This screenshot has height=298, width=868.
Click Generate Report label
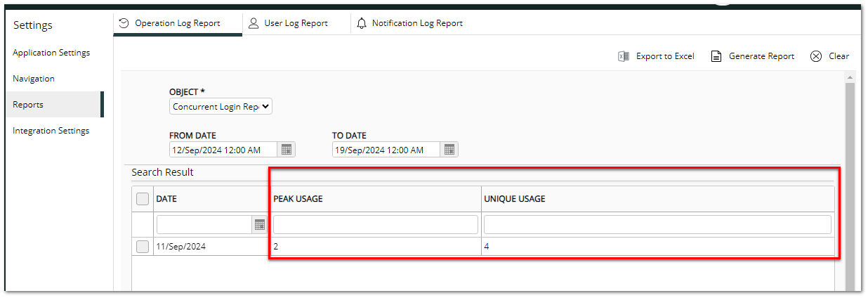coord(761,56)
